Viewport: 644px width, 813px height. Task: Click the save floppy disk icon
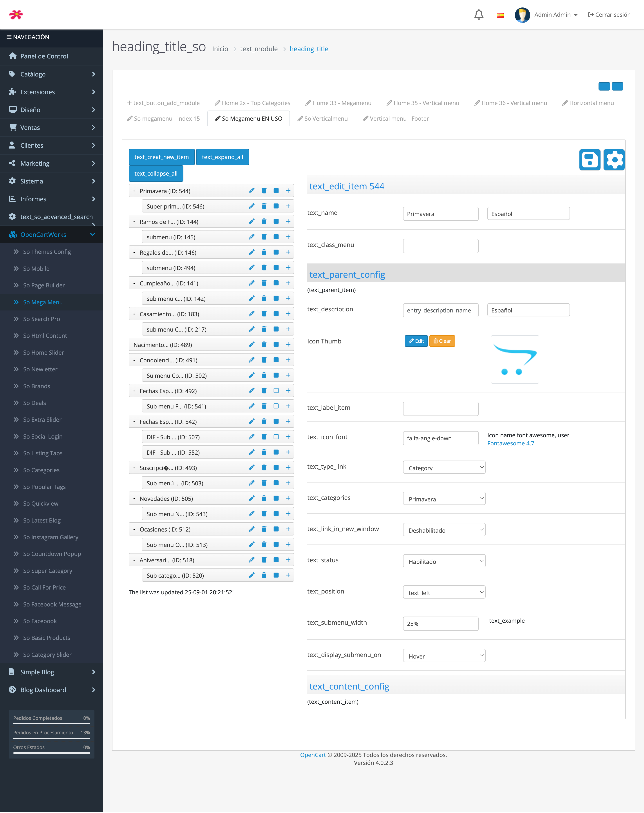point(590,160)
